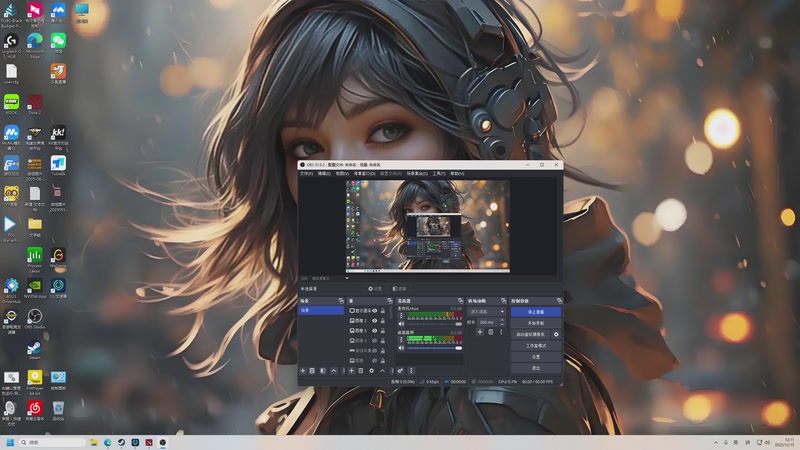Open Microsoft Edge desktop shortcut
Screen dimensions: 800x450
(35, 45)
